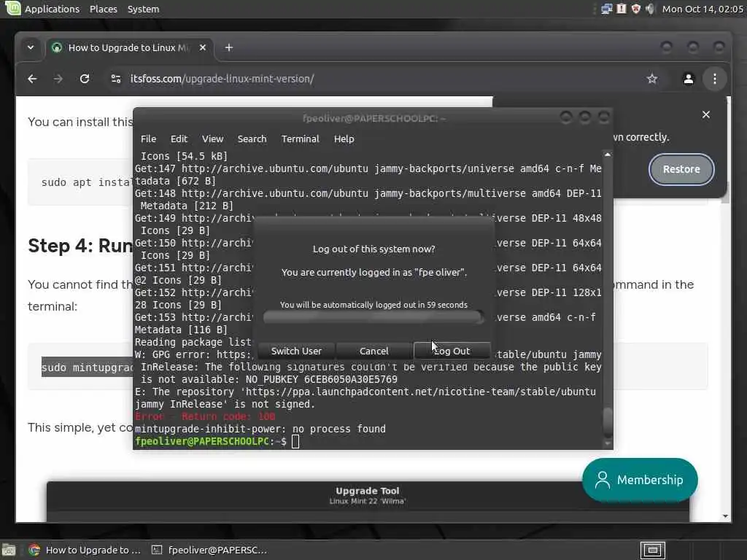
Task: Click the Linux Mint menu logo
Action: click(12, 8)
